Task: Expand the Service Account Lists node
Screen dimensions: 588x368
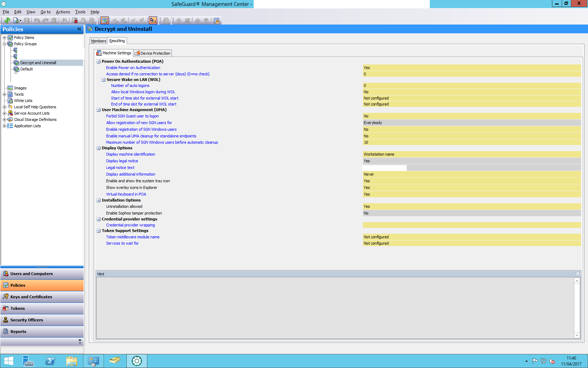Action: tap(5, 113)
